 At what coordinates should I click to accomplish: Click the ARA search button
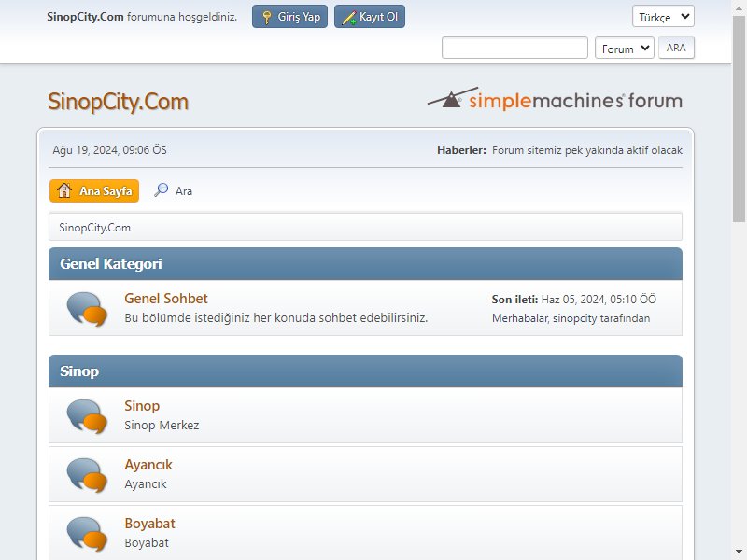[676, 48]
